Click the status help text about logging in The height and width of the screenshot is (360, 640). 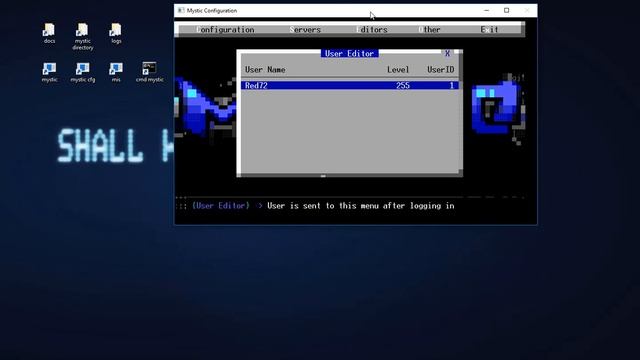click(x=361, y=206)
